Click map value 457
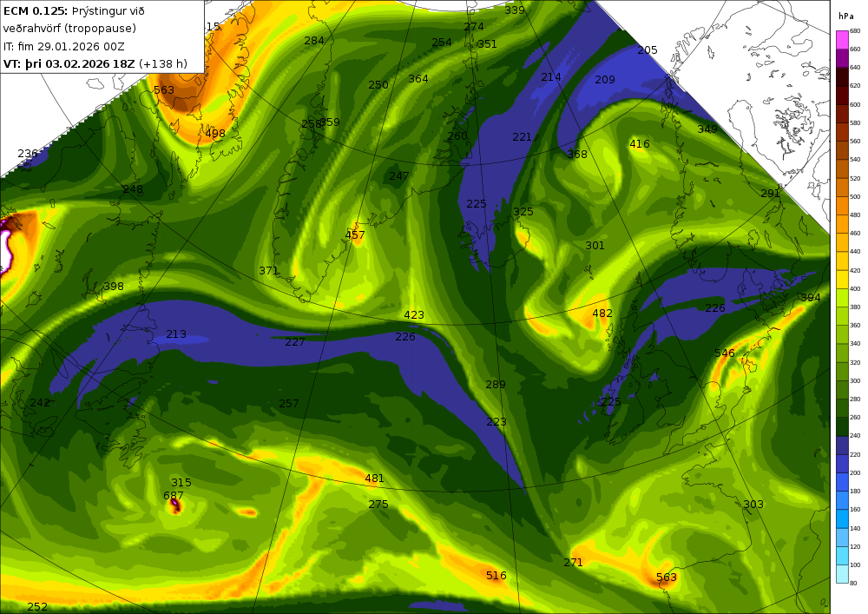 (x=355, y=235)
